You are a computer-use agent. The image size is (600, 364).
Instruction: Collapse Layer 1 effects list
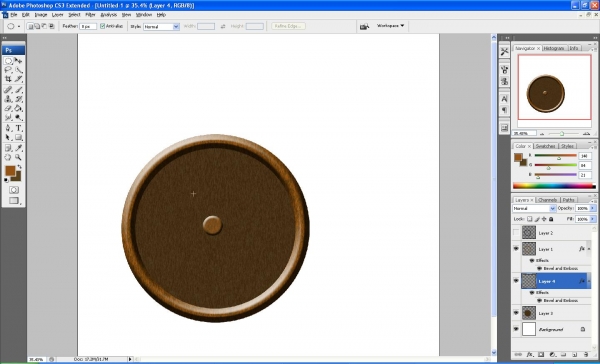(589, 249)
